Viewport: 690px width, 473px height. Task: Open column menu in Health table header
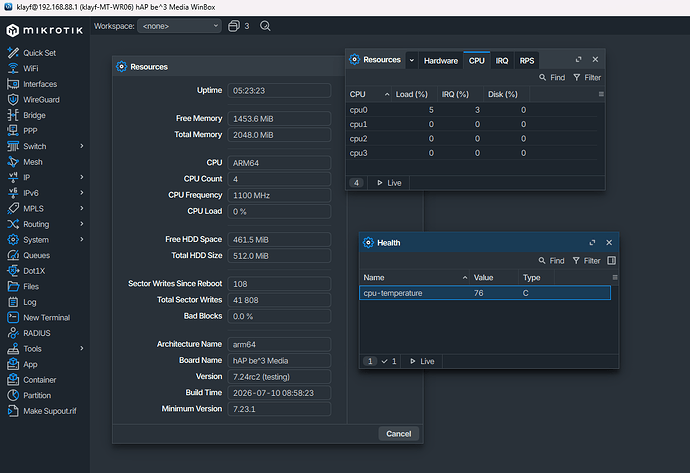pyautogui.click(x=615, y=278)
